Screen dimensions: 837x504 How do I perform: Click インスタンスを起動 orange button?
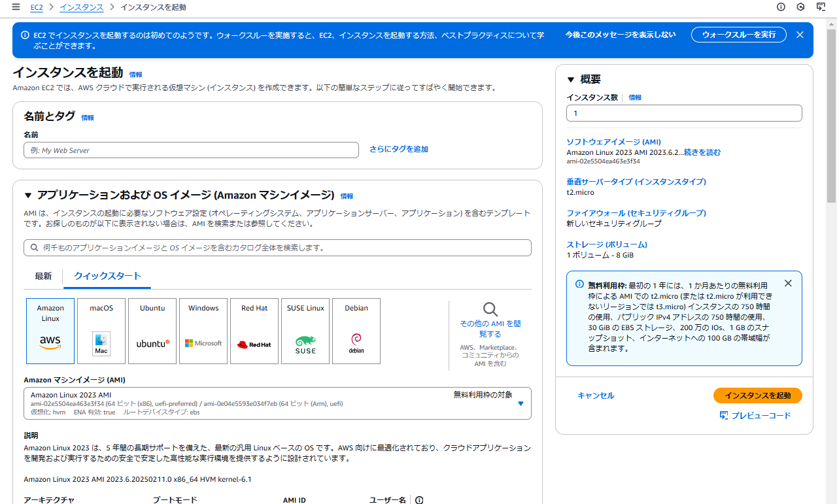[758, 395]
